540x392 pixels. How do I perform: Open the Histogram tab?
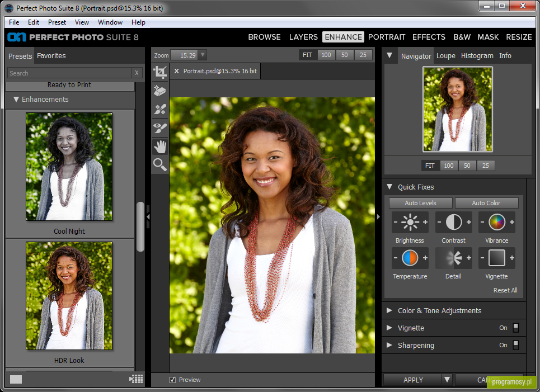[477, 56]
